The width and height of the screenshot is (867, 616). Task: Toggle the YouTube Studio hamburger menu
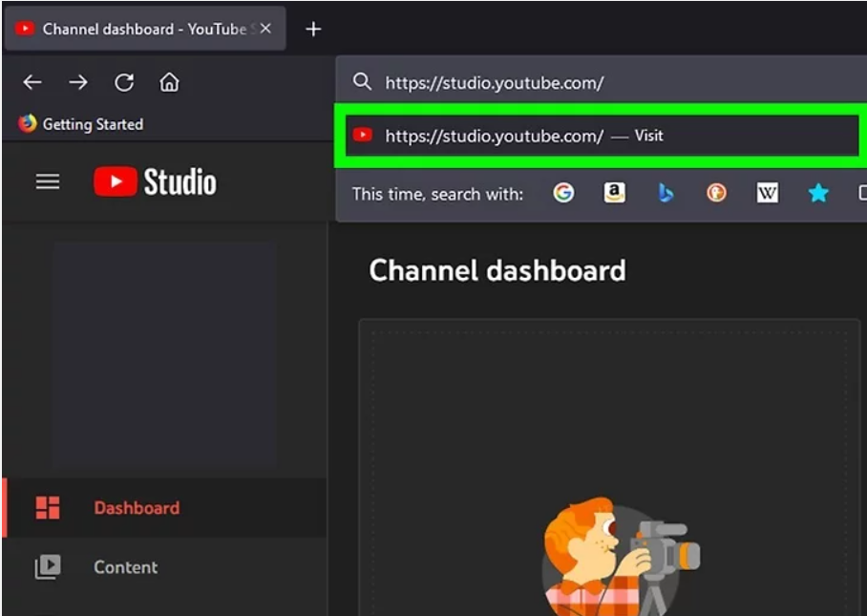coord(48,181)
